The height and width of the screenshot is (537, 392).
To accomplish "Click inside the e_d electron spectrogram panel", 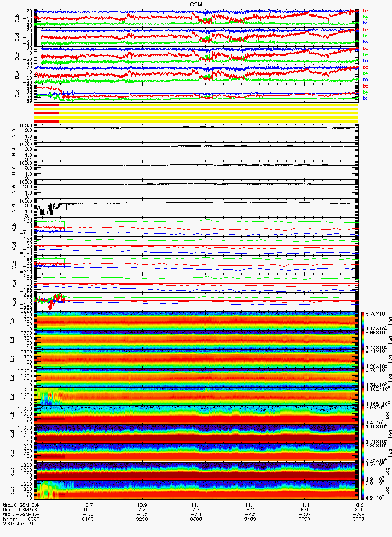I will [x=196, y=434].
